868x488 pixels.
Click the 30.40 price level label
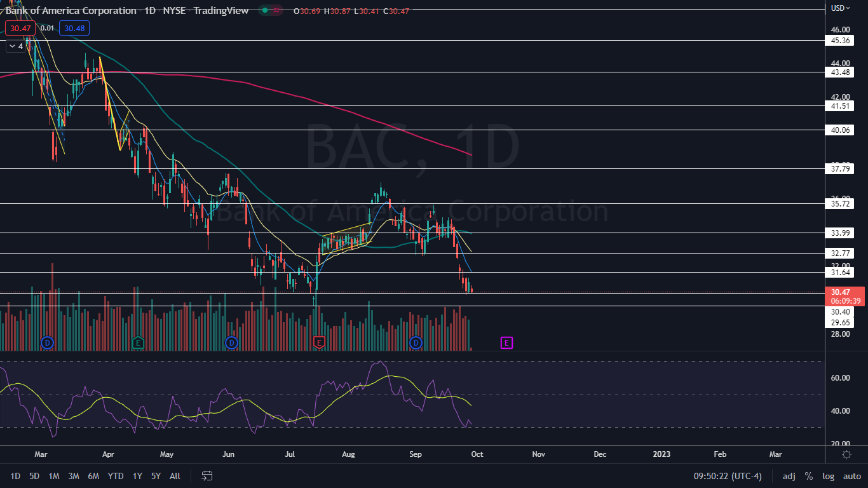click(x=841, y=312)
